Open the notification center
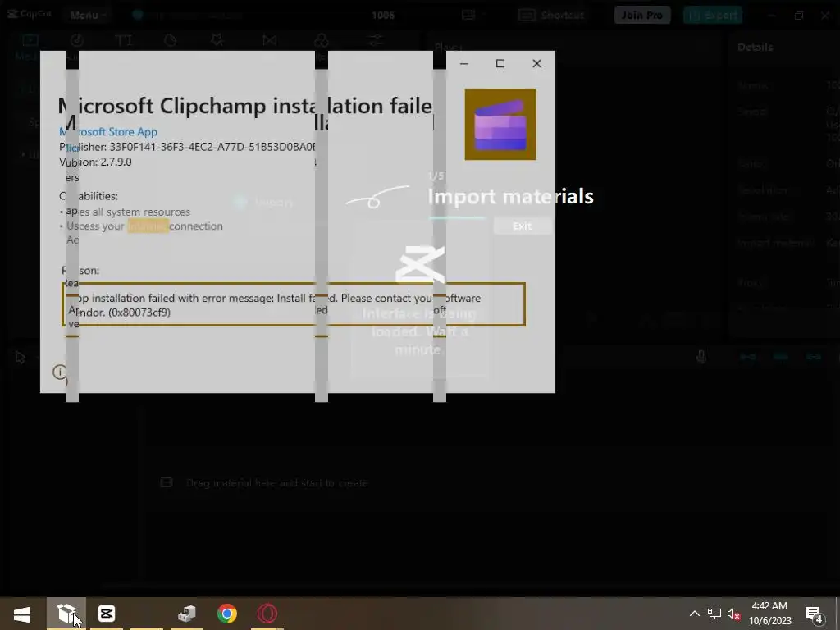Screen dimensions: 840x630 coord(815,614)
